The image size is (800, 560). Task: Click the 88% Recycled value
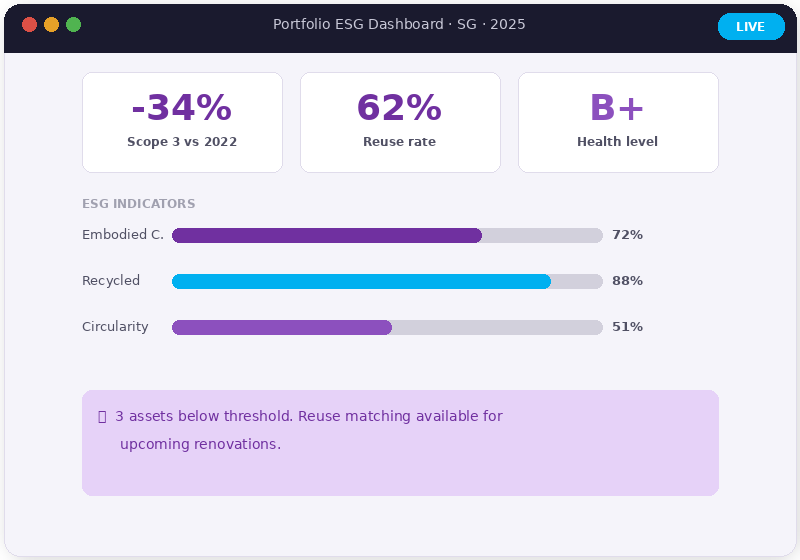(627, 281)
